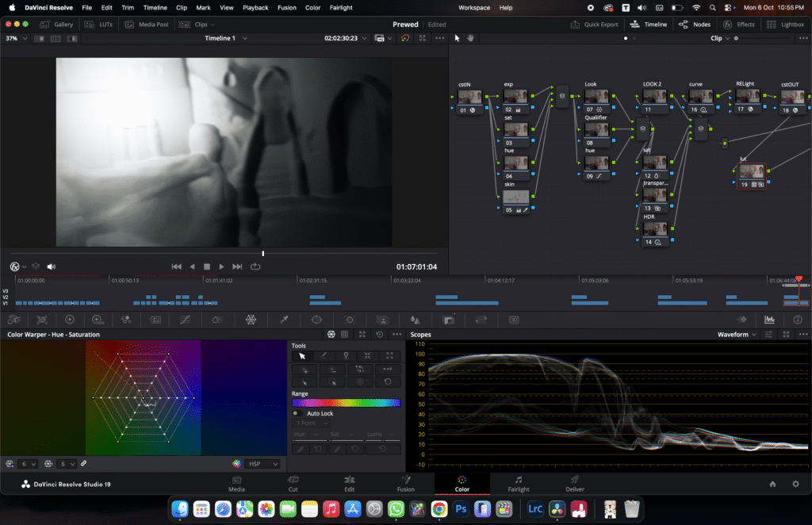Reset the Color Warper palette
This screenshot has width=812, height=525.
(380, 335)
